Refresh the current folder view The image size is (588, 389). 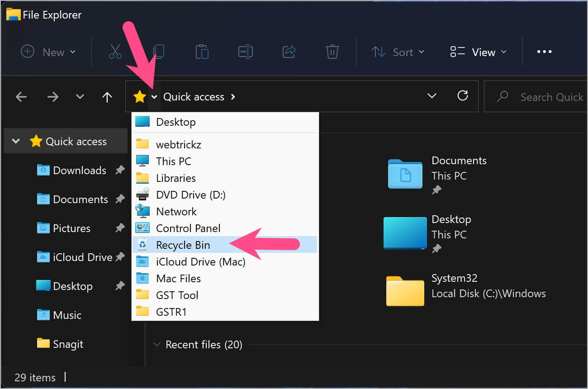462,96
